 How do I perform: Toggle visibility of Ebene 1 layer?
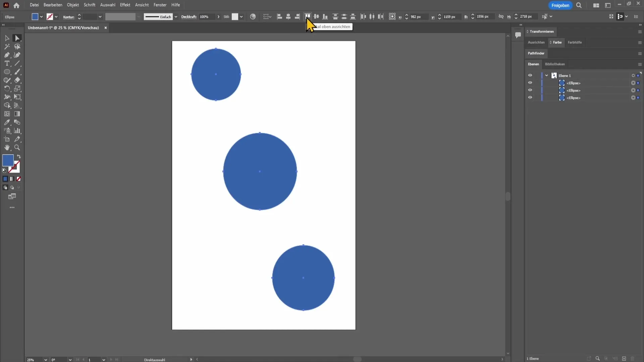click(x=530, y=75)
